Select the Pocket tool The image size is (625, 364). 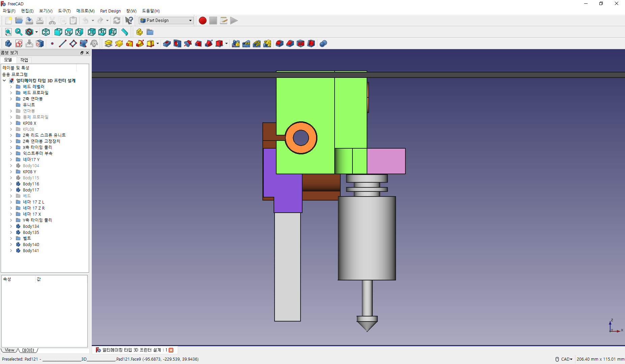[167, 43]
